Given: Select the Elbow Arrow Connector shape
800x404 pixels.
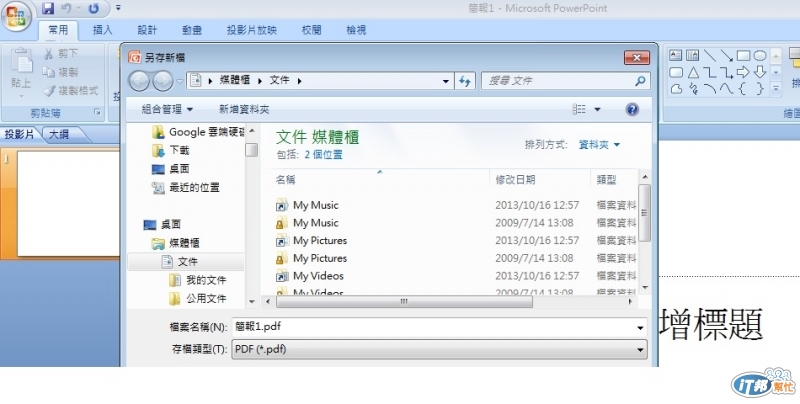Looking at the screenshot, I should pyautogui.click(x=727, y=72).
